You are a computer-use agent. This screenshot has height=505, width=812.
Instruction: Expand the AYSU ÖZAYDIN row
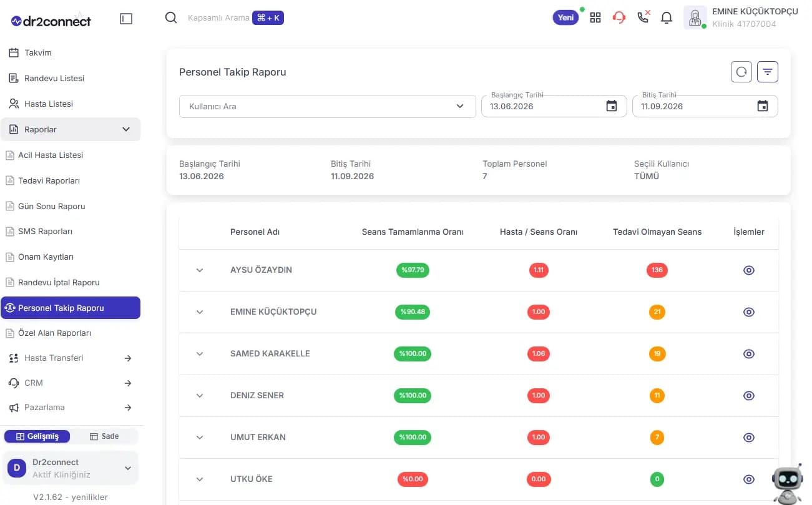point(200,270)
